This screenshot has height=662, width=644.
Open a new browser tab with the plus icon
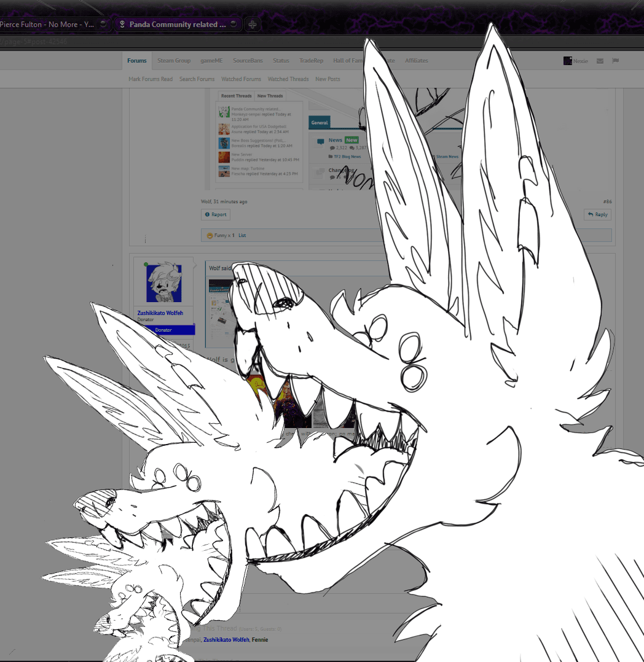(252, 24)
